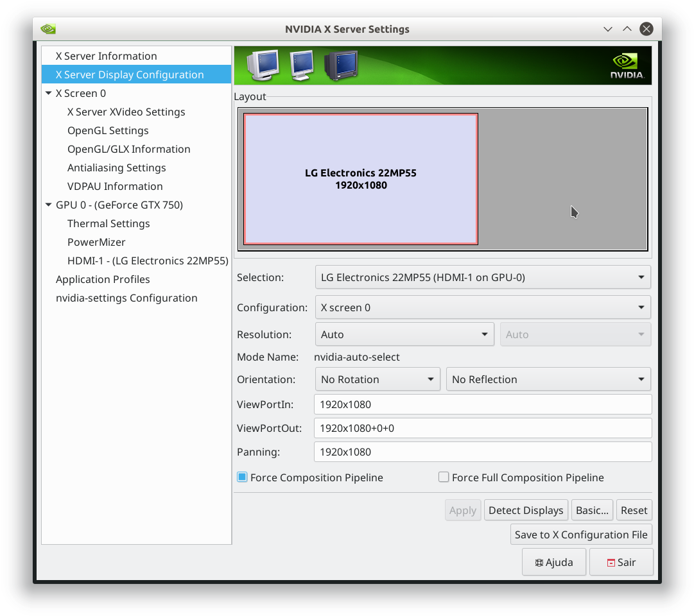Select GPU 0 - (GeForce GTX 750) label
694x616 pixels.
coord(119,205)
